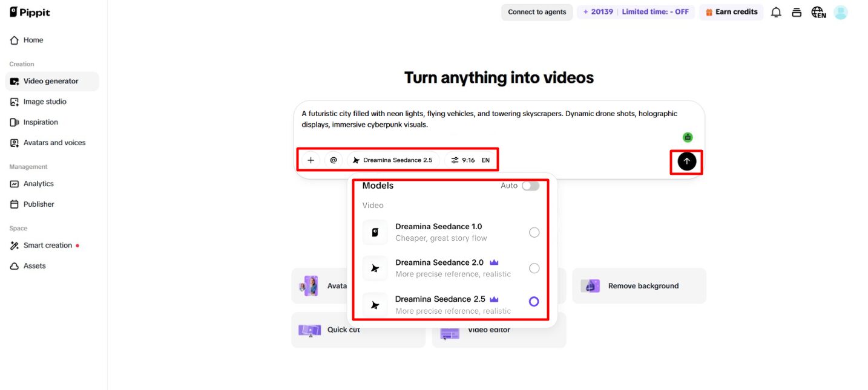Toggle Auto model switch

tap(530, 186)
